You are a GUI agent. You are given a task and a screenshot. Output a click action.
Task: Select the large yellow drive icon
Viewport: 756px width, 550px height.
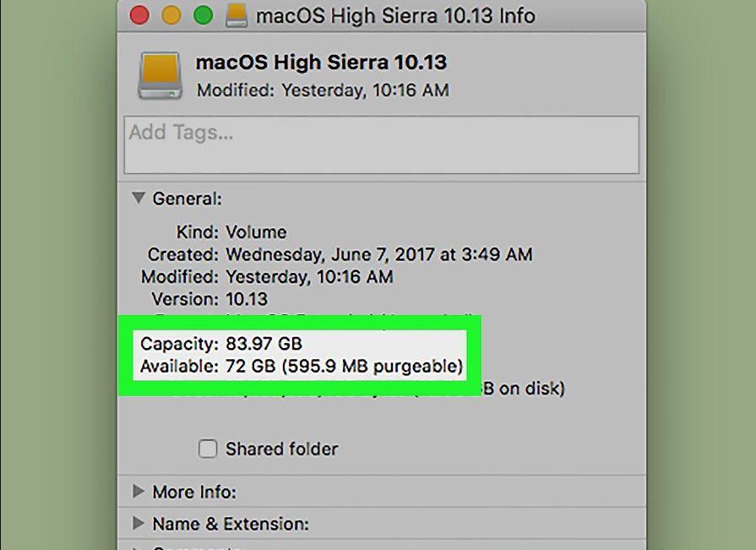coord(160,76)
